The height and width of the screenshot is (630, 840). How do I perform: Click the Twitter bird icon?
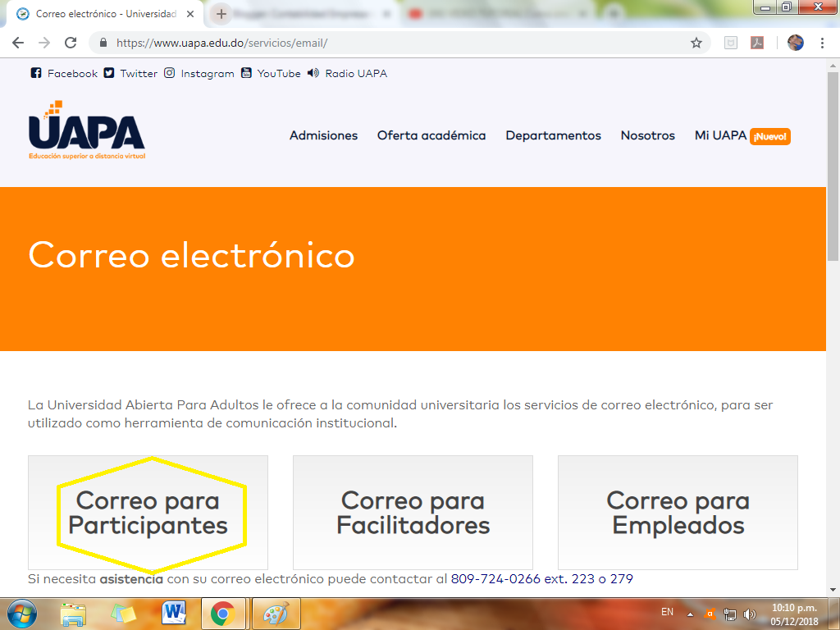(x=108, y=73)
